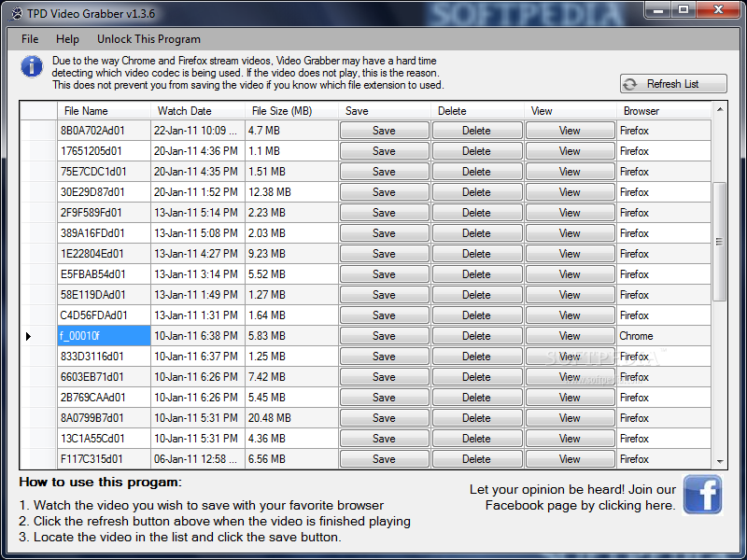
Task: Delete the video E5FBAB54d01
Action: coord(476,273)
